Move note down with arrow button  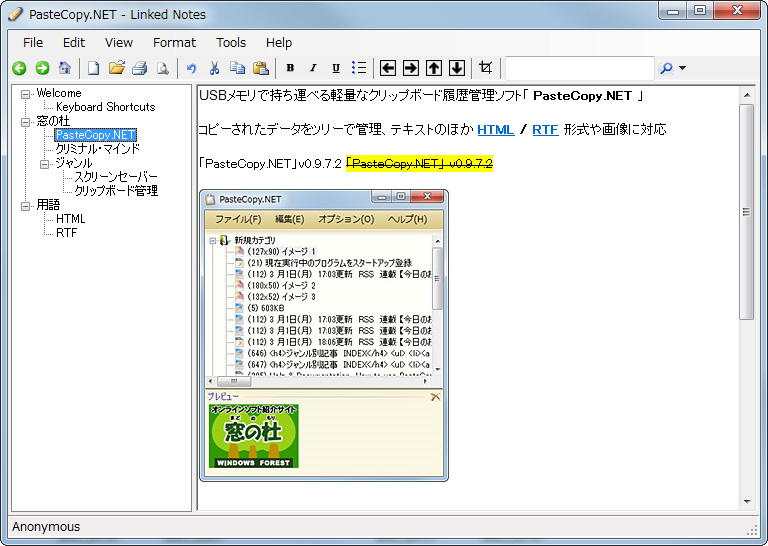pos(457,68)
